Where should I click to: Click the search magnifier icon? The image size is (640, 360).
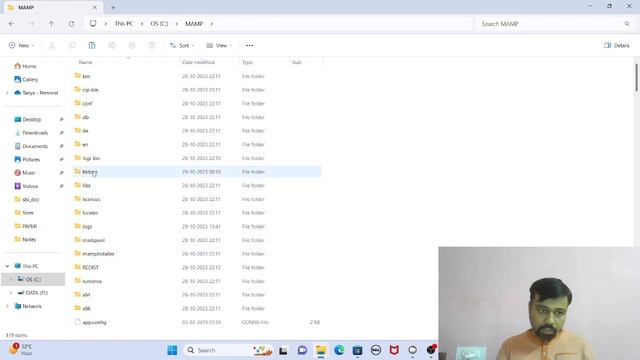(x=627, y=24)
